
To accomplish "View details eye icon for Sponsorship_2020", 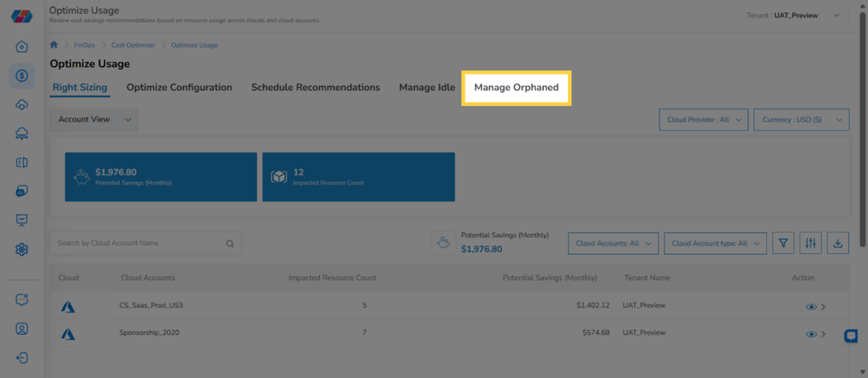I will click(811, 334).
